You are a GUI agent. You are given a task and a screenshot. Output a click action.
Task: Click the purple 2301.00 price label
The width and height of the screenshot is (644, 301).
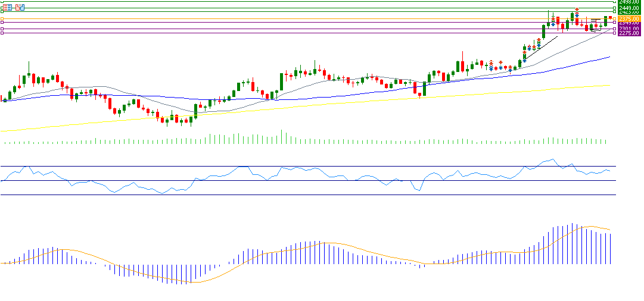[628, 29]
